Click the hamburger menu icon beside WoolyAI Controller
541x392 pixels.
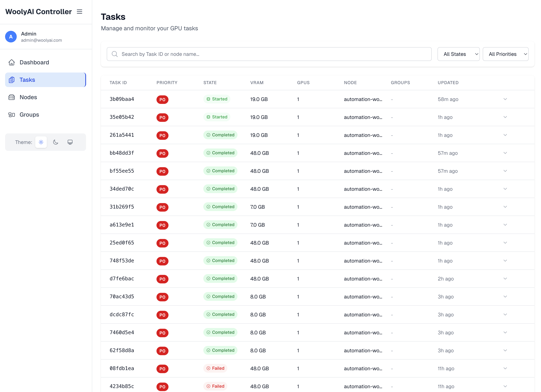click(x=80, y=12)
